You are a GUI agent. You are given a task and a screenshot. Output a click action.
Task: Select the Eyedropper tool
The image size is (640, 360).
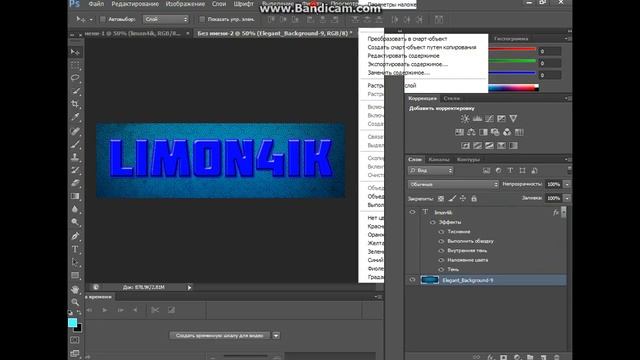pos(75,118)
